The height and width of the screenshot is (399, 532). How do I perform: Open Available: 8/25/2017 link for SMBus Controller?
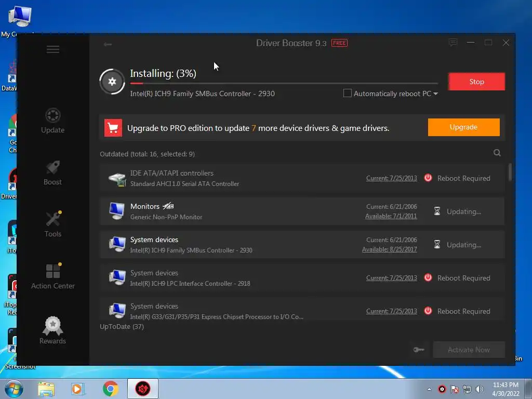390,249
